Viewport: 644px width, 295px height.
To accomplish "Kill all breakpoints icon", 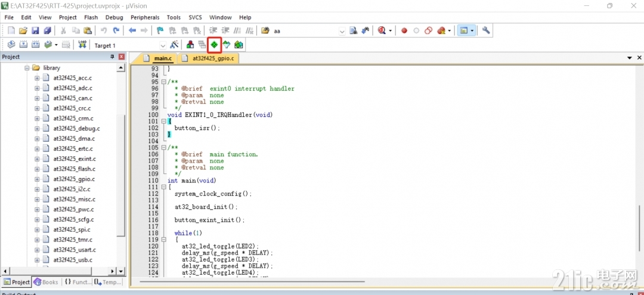I will (441, 30).
